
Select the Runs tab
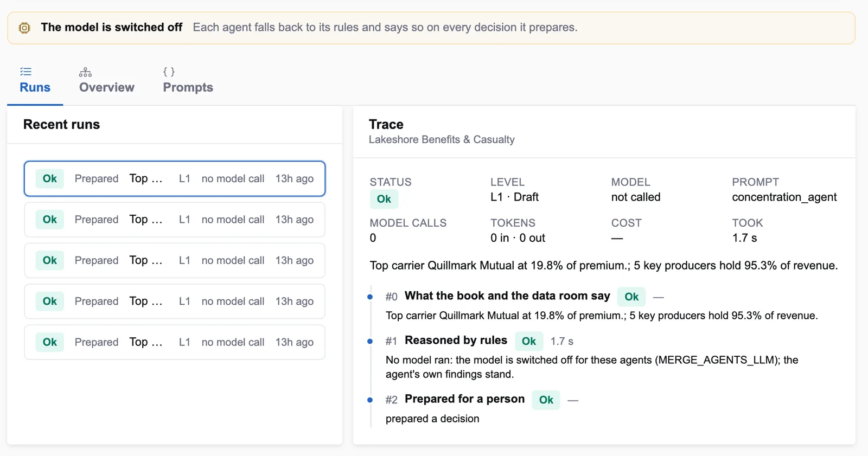(35, 81)
